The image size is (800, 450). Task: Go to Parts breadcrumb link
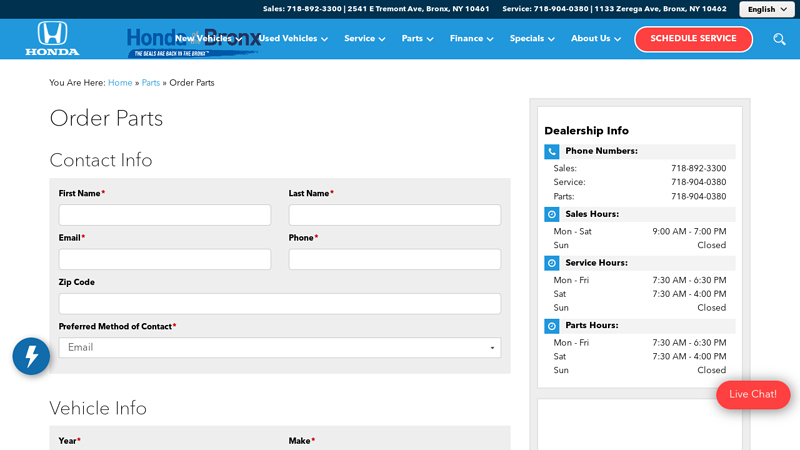click(151, 83)
